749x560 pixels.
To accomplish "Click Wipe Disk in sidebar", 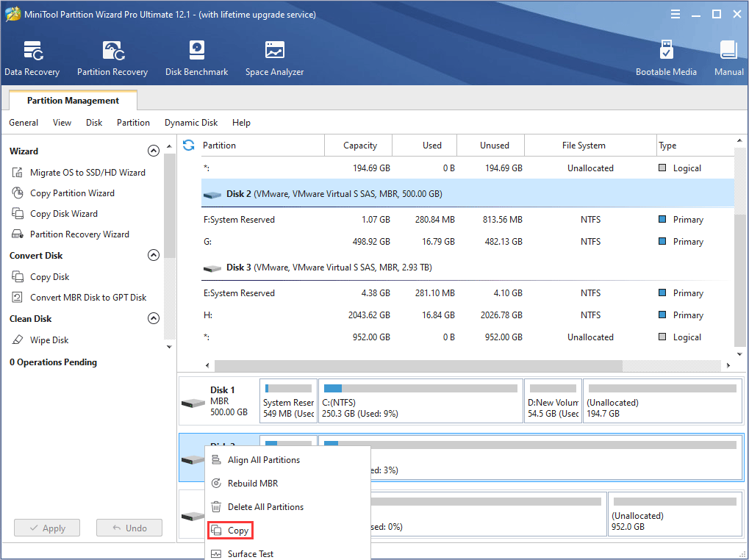I will tap(49, 340).
